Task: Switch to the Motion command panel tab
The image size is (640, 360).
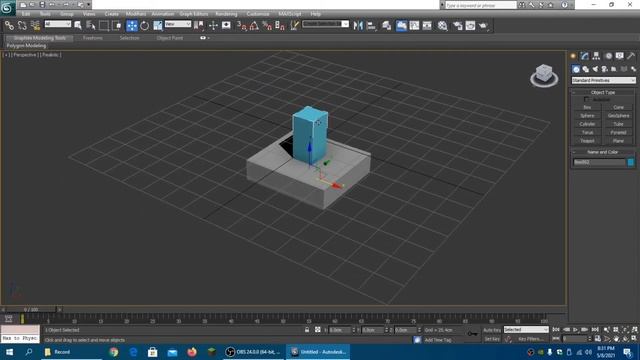Action: click(608, 56)
